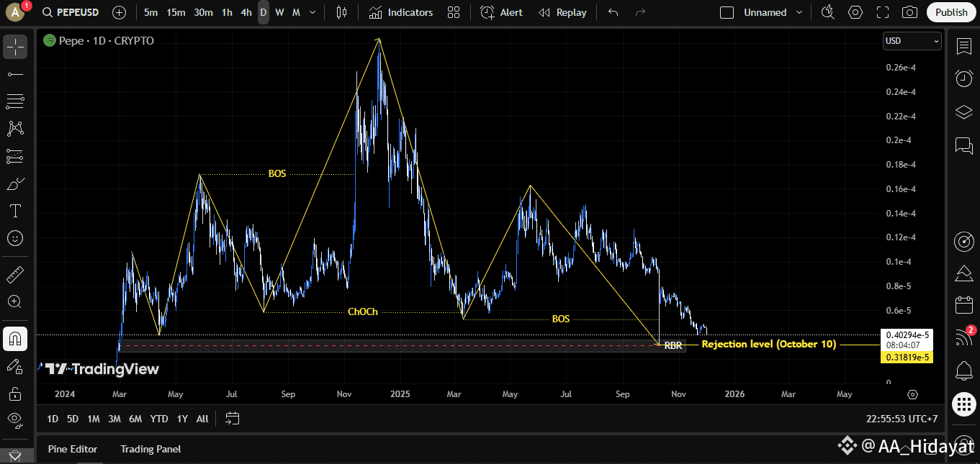This screenshot has height=464, width=980.
Task: Select the daily D timeframe
Action: click(x=264, y=12)
